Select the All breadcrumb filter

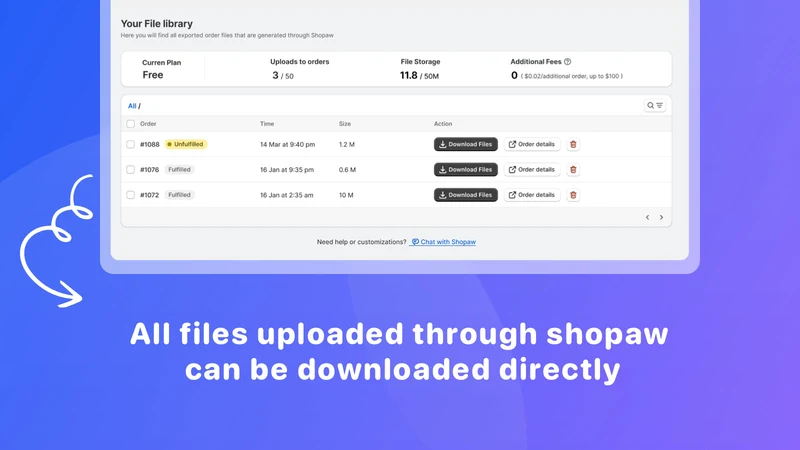click(132, 106)
